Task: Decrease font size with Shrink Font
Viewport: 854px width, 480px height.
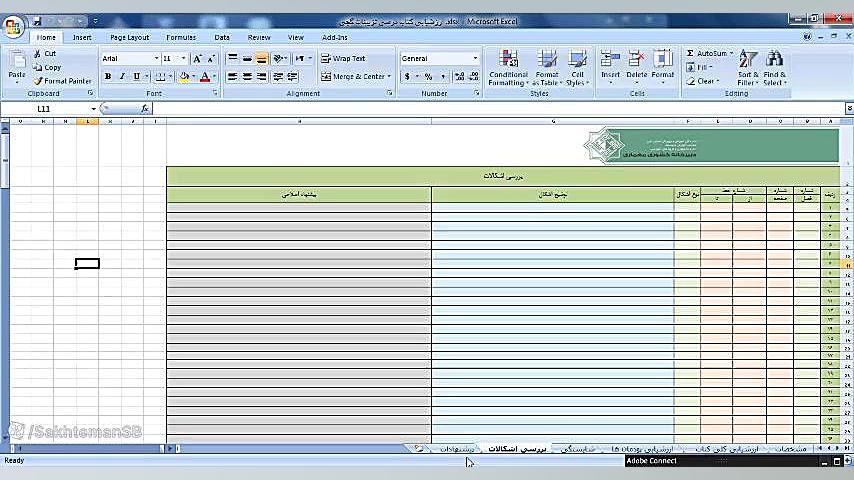Action: click(211, 58)
